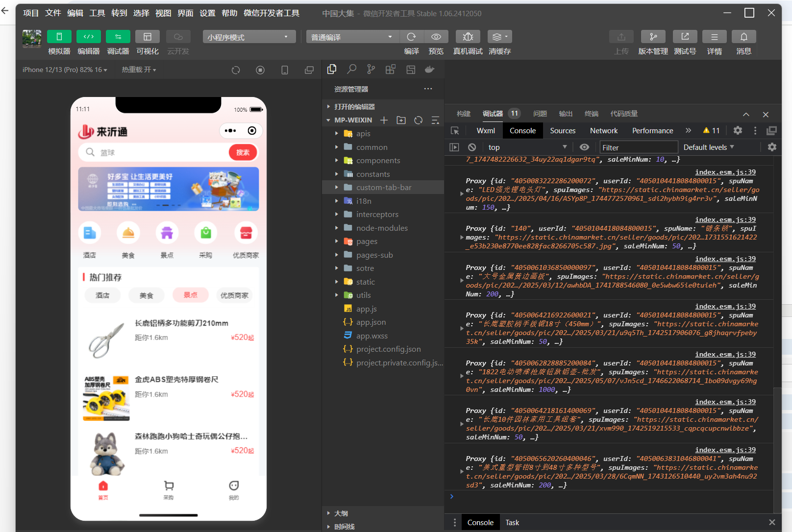Refresh the MP-WEIXIN file explorer
Viewport: 792px width, 532px height.
point(419,120)
